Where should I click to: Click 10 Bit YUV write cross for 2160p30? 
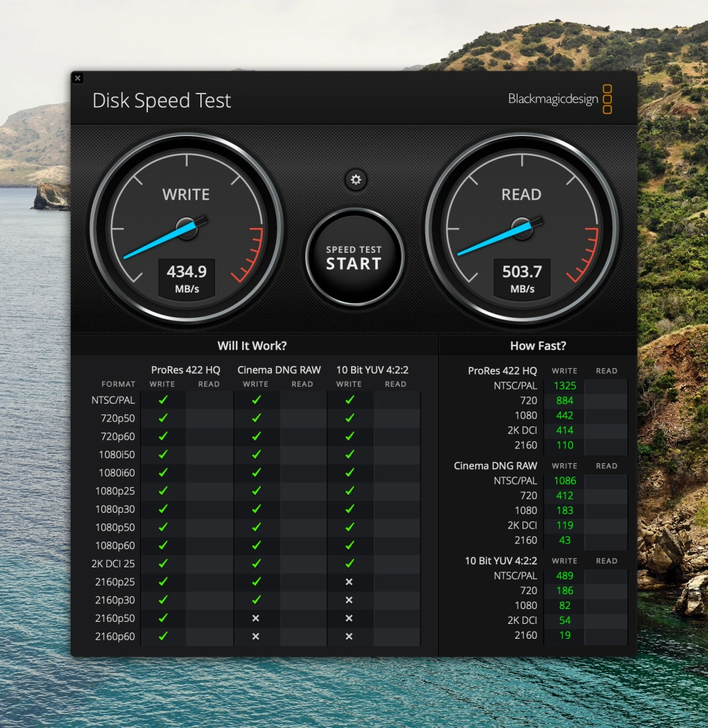[x=349, y=600]
